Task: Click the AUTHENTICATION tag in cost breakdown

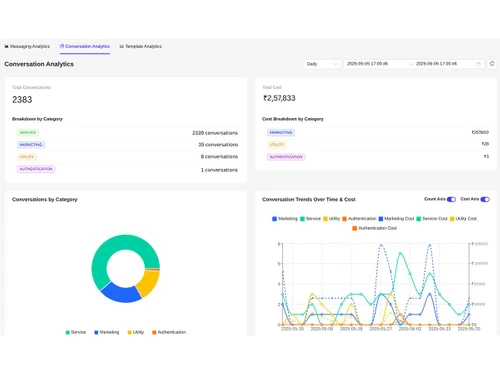Action: click(x=286, y=157)
